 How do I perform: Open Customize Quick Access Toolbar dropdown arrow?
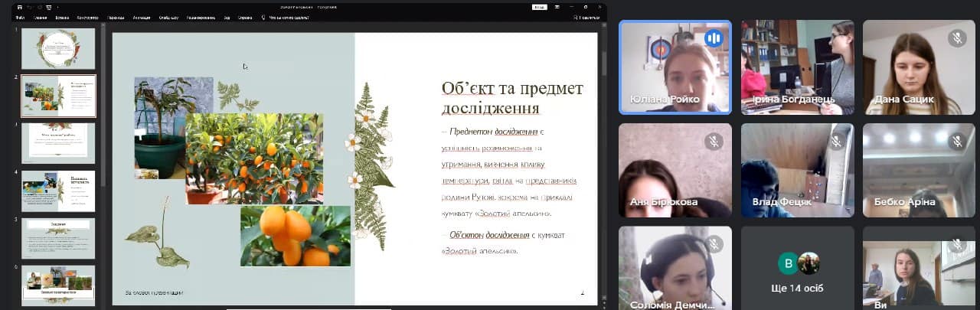[x=58, y=7]
